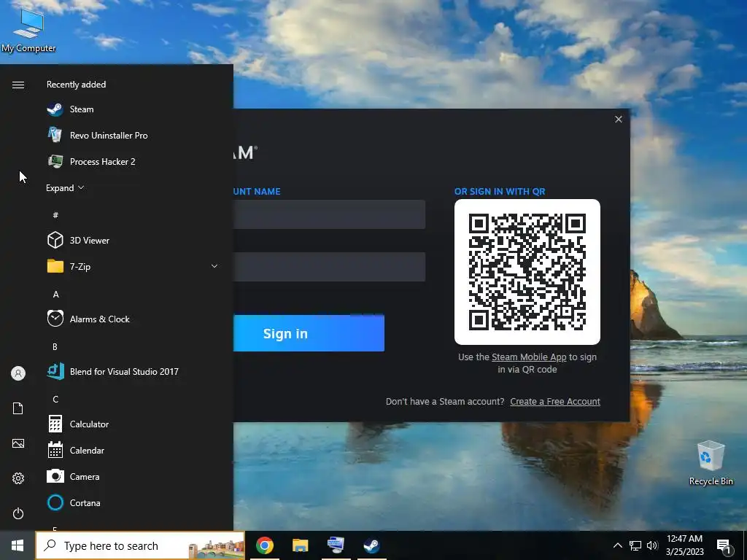Open Calendar app
The width and height of the screenshot is (747, 560).
click(133, 450)
